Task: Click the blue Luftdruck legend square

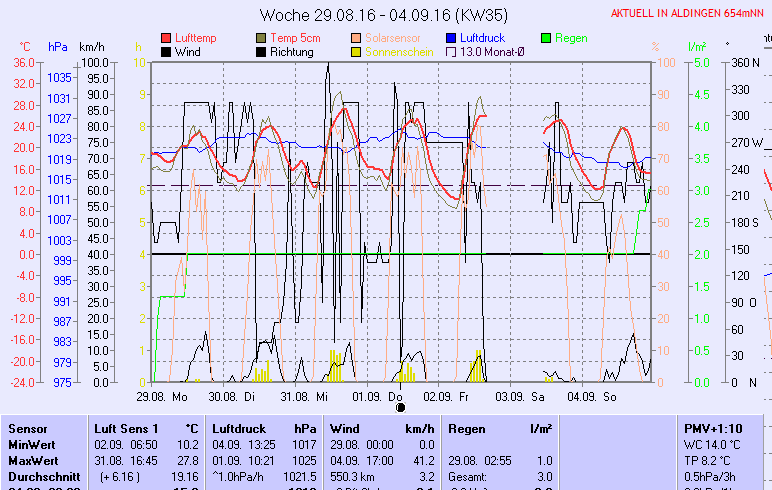Action: pyautogui.click(x=452, y=38)
